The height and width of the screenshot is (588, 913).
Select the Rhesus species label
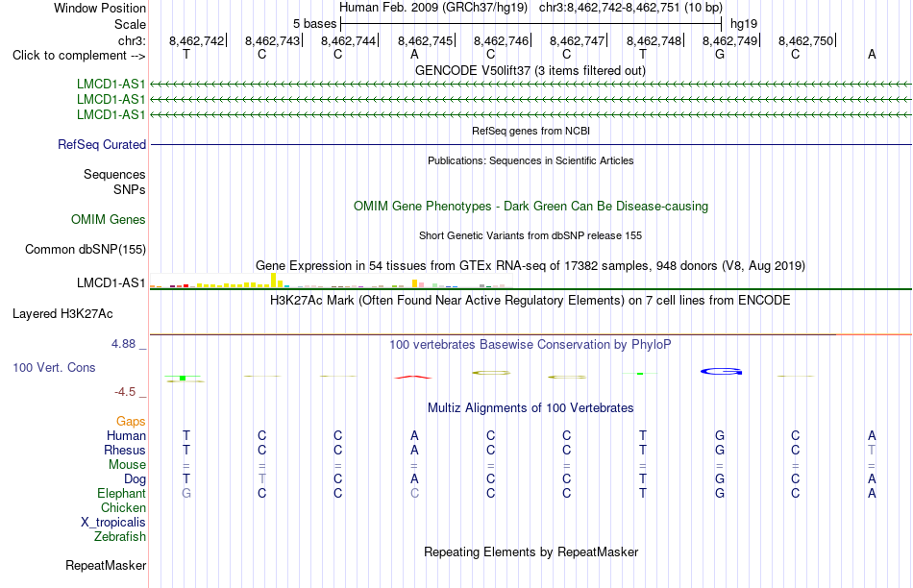[125, 450]
